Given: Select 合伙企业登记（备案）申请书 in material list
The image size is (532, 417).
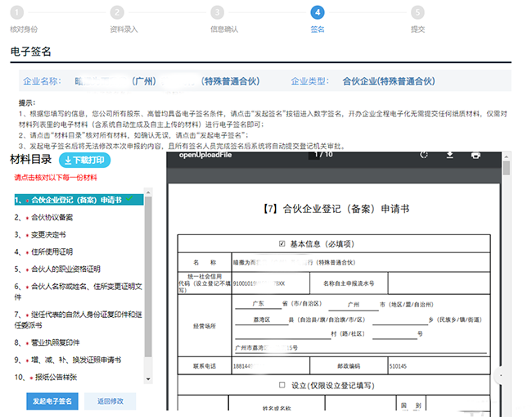Looking at the screenshot, I should click(79, 200).
